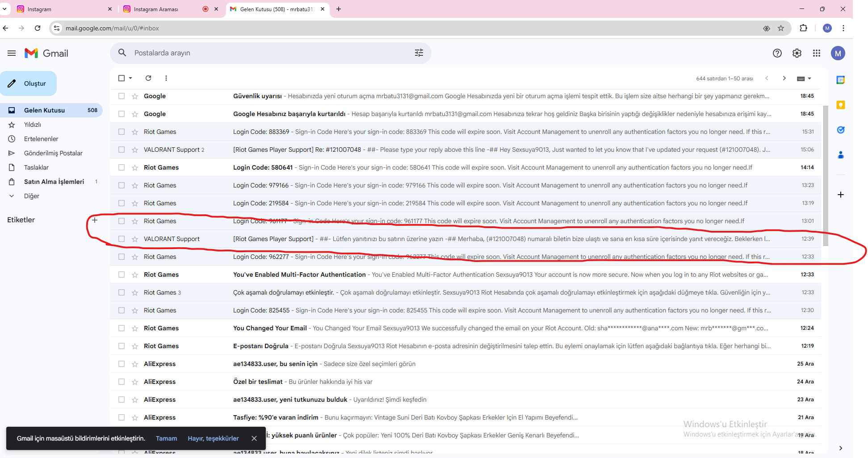Open a new browser tab
Screen dimensions: 868x458
(339, 9)
